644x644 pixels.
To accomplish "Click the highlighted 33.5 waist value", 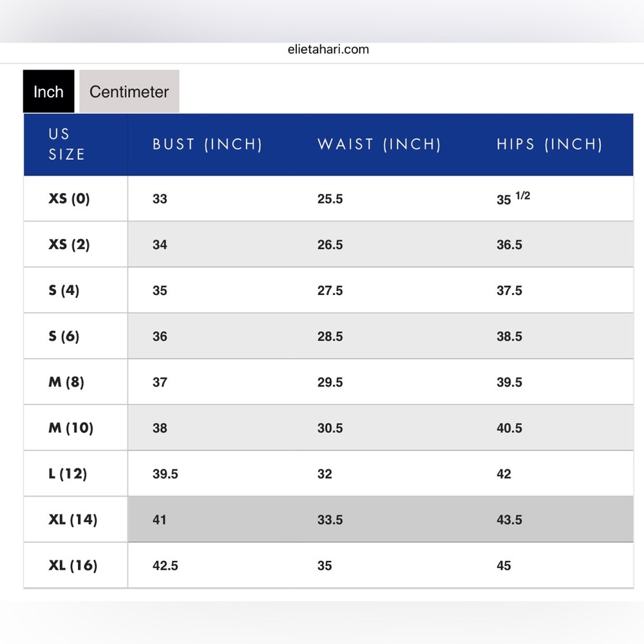I will (330, 520).
